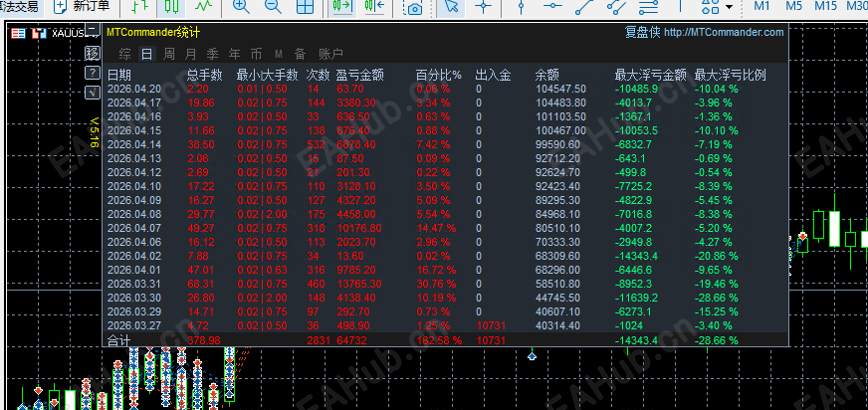Draw a trendline
The height and width of the screenshot is (410, 868).
click(584, 6)
